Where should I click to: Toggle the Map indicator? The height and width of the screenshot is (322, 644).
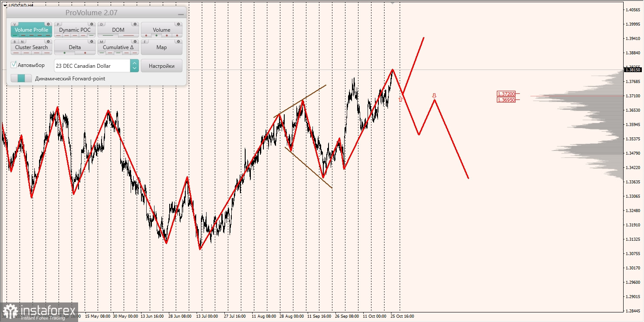coord(161,47)
